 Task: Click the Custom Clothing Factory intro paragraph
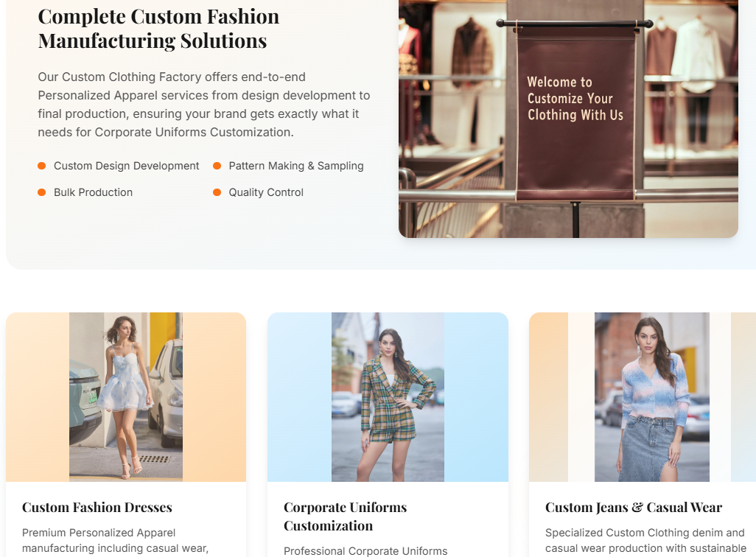coord(204,105)
